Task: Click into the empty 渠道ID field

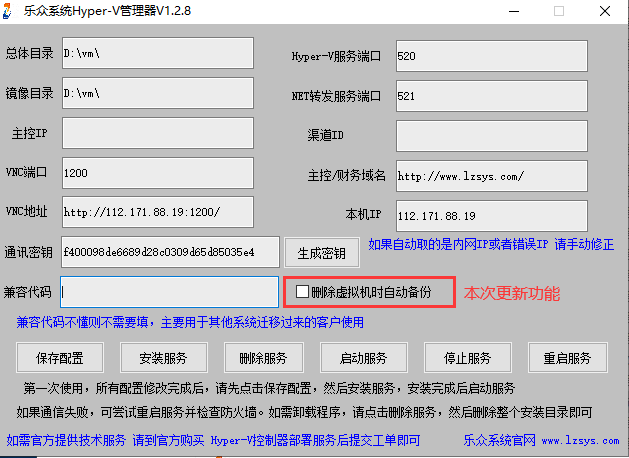Action: point(492,136)
